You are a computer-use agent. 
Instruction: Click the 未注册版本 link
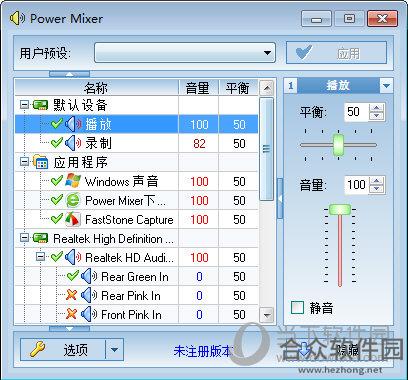click(x=203, y=351)
